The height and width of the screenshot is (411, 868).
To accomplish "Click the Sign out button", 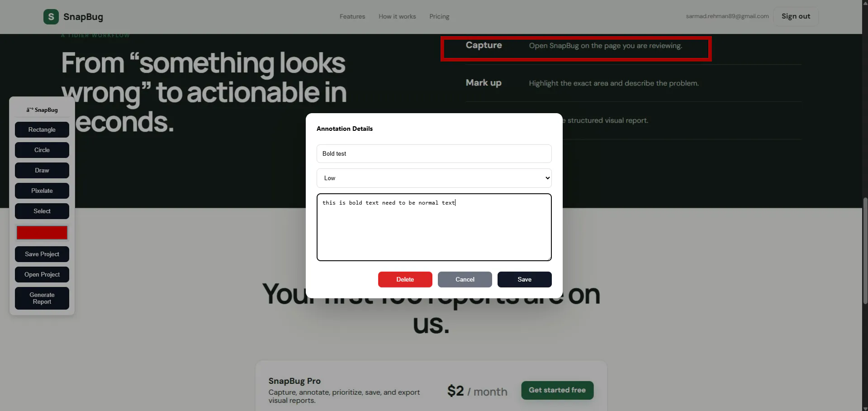I will (x=796, y=16).
